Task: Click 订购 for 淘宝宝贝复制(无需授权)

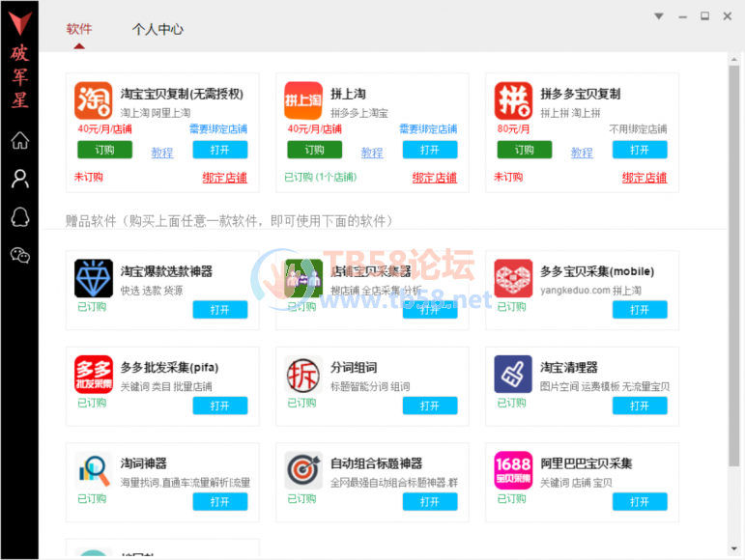Action: pos(104,150)
